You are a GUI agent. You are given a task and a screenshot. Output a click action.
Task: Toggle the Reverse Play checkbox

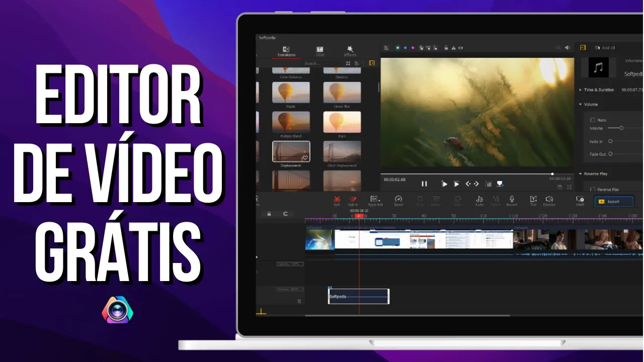click(x=593, y=190)
